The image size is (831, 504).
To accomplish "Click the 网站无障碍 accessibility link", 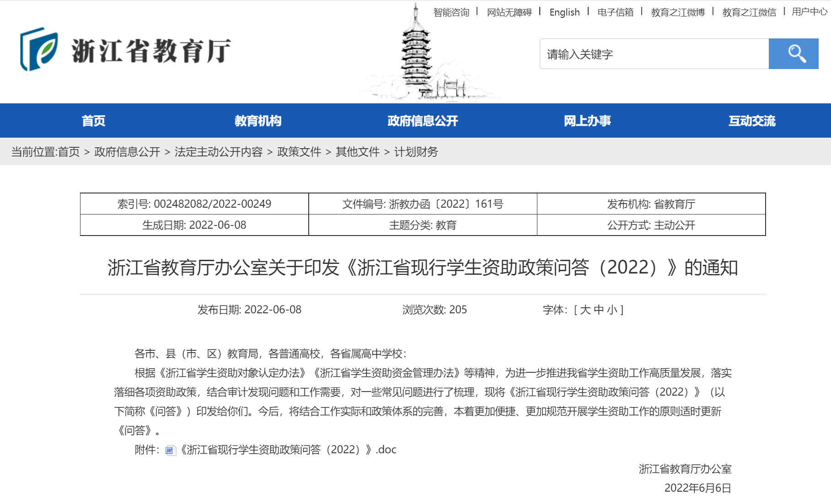I will point(509,12).
